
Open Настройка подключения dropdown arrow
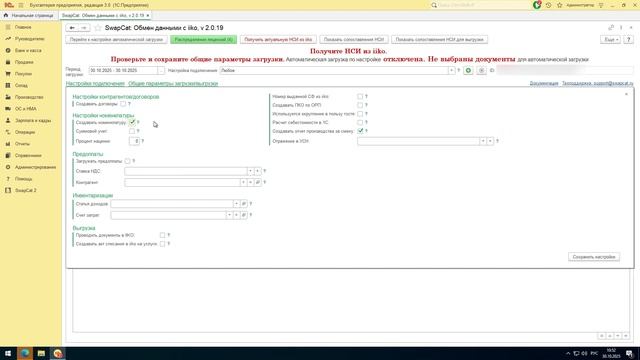[451, 71]
